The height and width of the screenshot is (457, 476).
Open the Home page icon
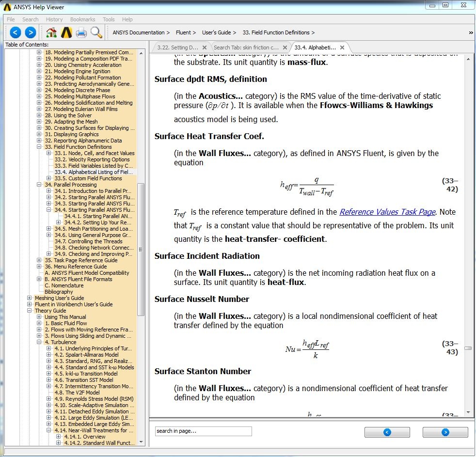[x=51, y=32]
